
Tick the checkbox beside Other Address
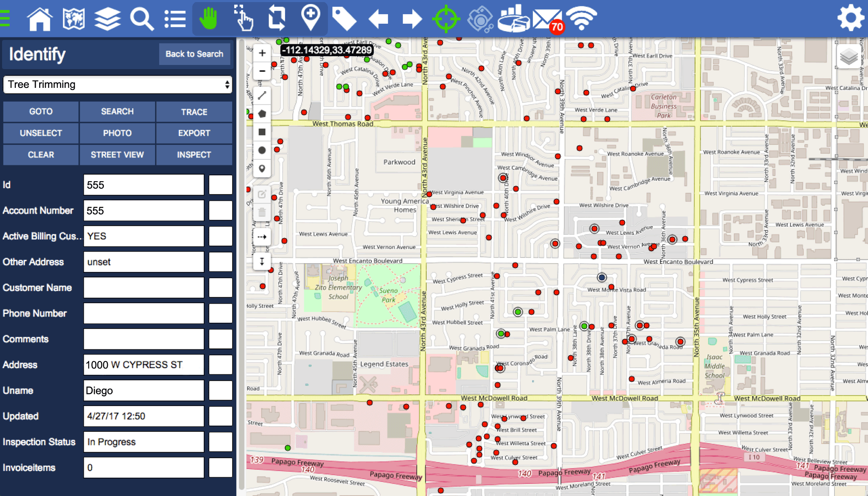click(x=220, y=262)
